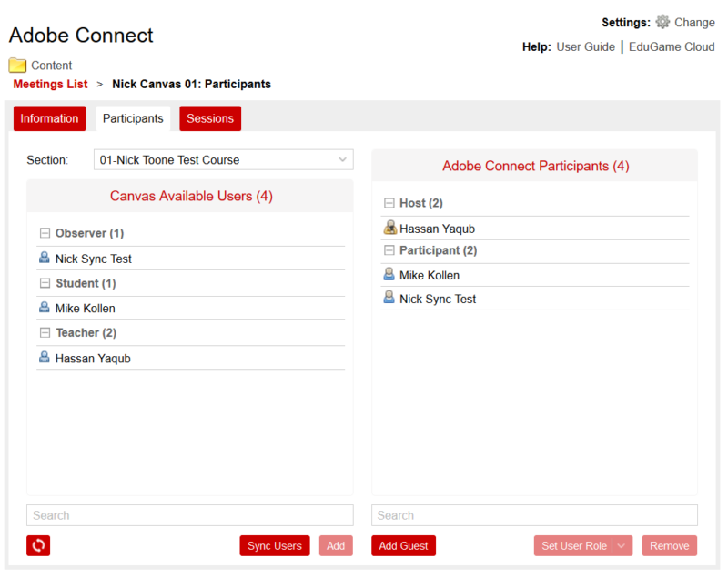This screenshot has height=579, width=728.
Task: Click the Canvas Available Users (4) heading
Action: pyautogui.click(x=191, y=196)
